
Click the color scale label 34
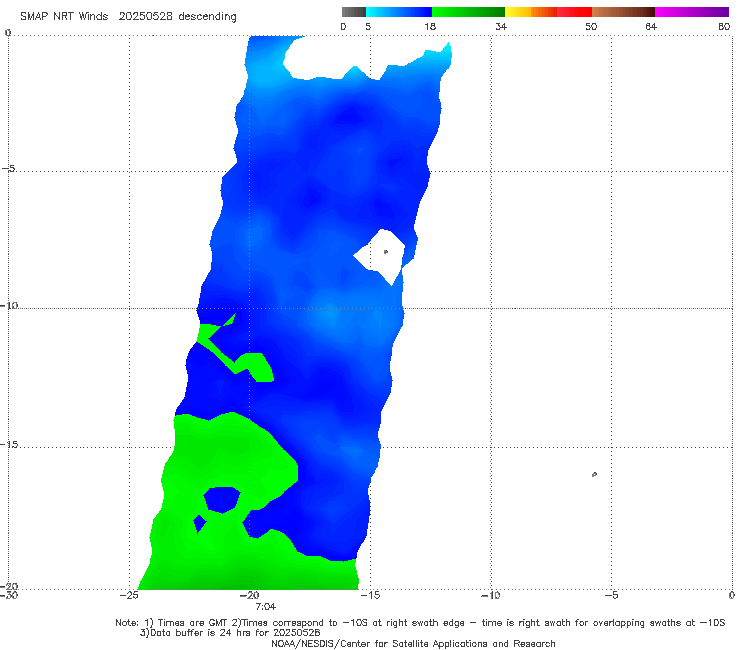pyautogui.click(x=501, y=26)
